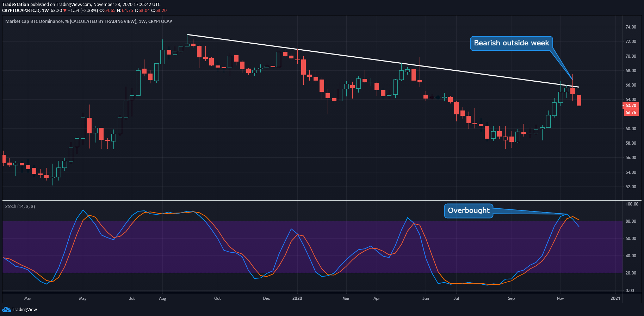Click the Jun label on time axis

(426, 298)
